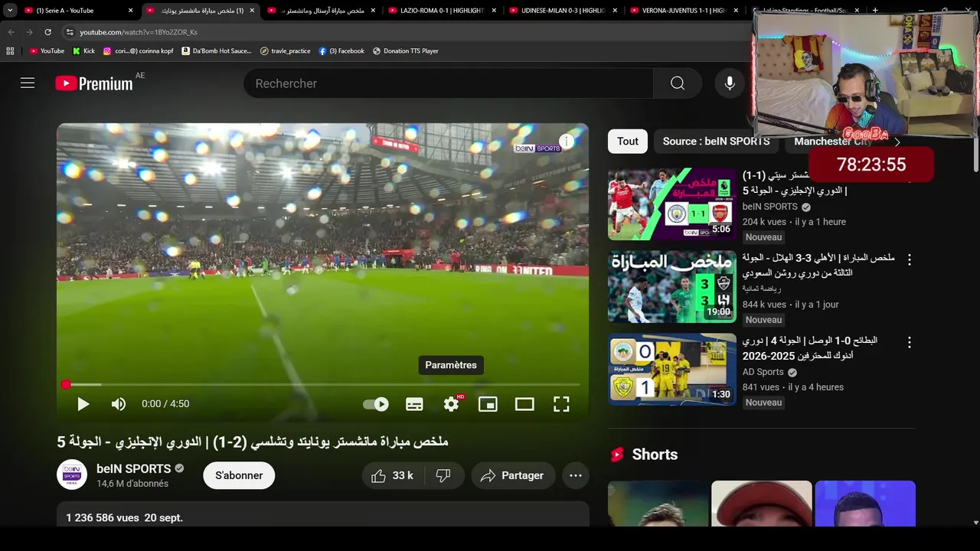The image size is (980, 551).
Task: Select the Source : beIN SPORTS chip
Action: pyautogui.click(x=716, y=142)
